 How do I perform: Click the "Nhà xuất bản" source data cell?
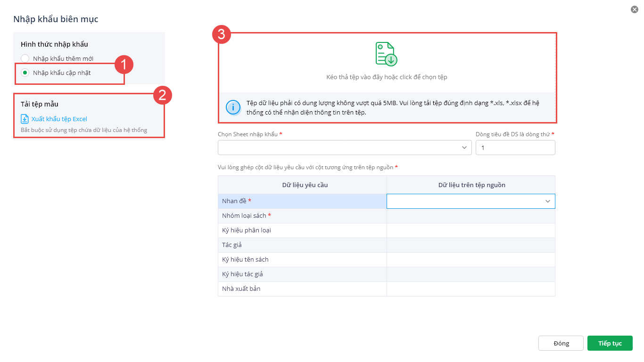click(471, 288)
